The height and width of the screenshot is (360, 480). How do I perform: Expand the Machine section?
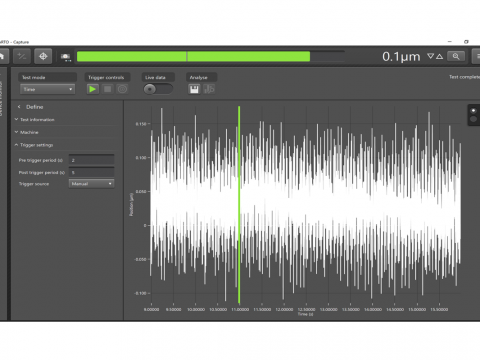click(x=27, y=132)
